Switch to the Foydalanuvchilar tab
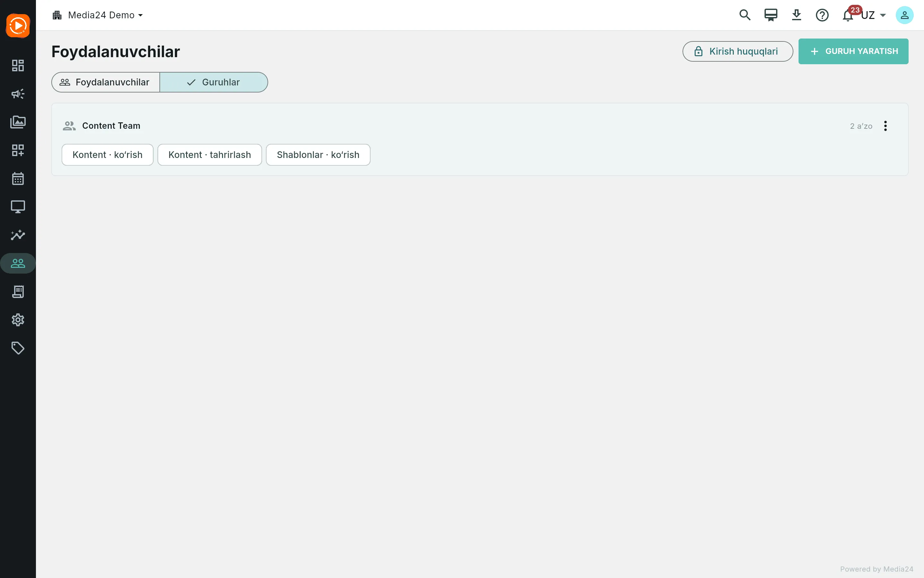 coord(106,82)
